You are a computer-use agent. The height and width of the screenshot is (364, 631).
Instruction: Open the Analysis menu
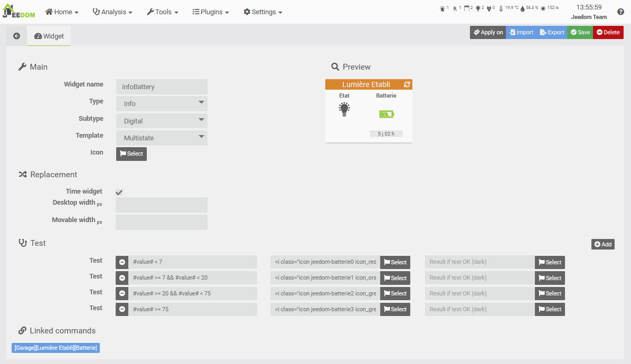[x=112, y=12]
